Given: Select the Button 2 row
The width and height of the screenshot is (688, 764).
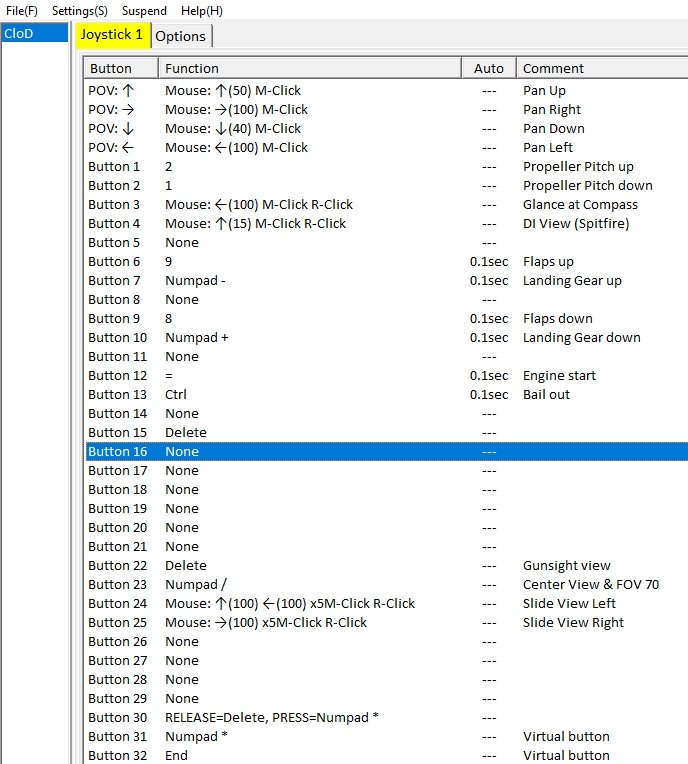Looking at the screenshot, I should click(387, 186).
